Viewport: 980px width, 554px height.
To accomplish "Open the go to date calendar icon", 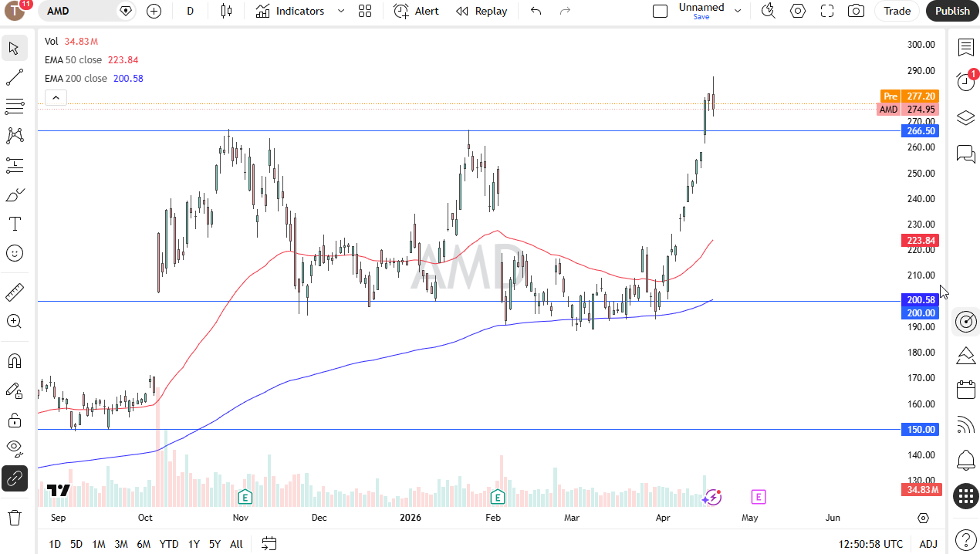I will (269, 544).
